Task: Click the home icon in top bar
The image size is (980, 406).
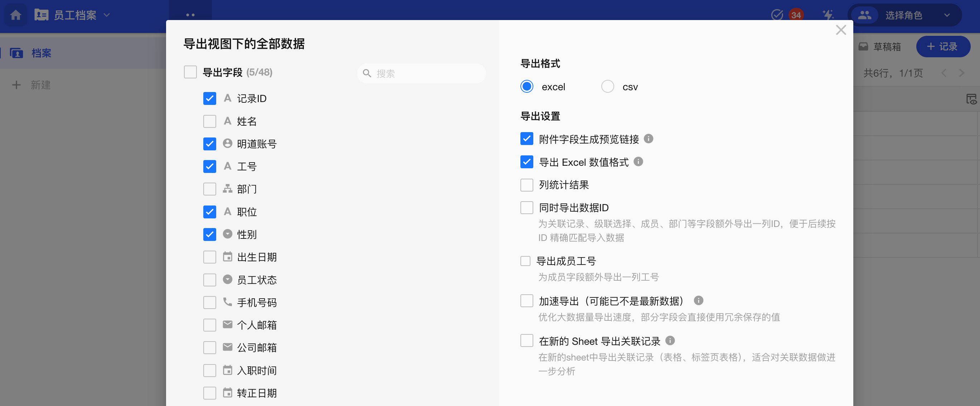Action: pyautogui.click(x=16, y=15)
